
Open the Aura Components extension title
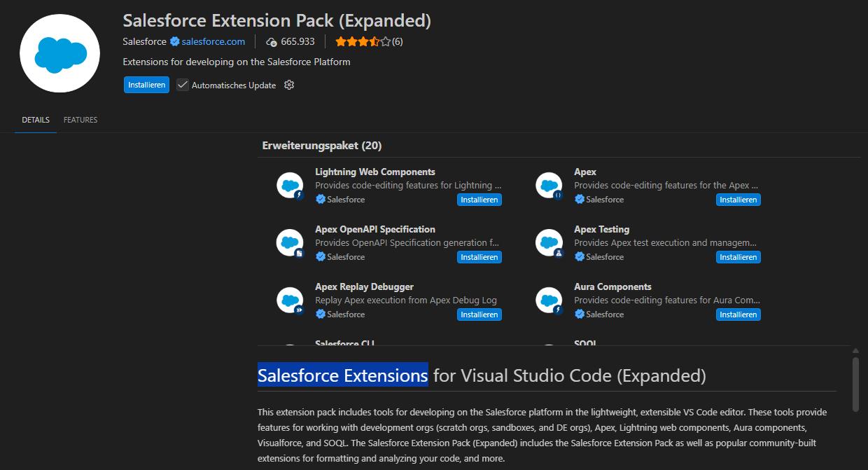click(612, 286)
